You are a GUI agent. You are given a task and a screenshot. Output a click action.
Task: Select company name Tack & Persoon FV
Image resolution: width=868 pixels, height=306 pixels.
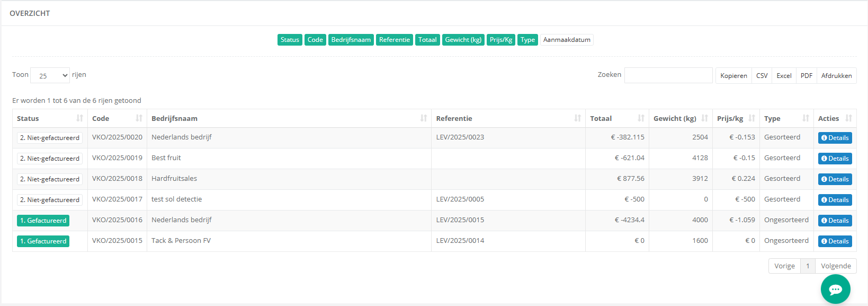point(181,241)
